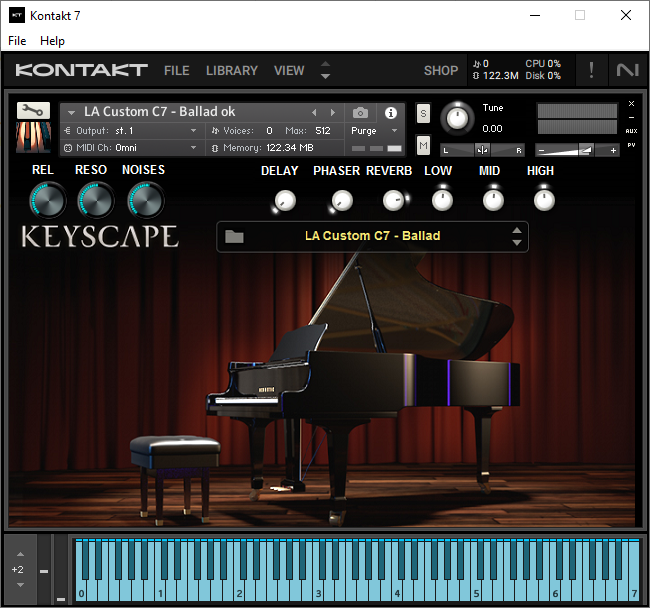Load previous instrument with left arrow
Screen dimensions: 650x608
[x=314, y=113]
